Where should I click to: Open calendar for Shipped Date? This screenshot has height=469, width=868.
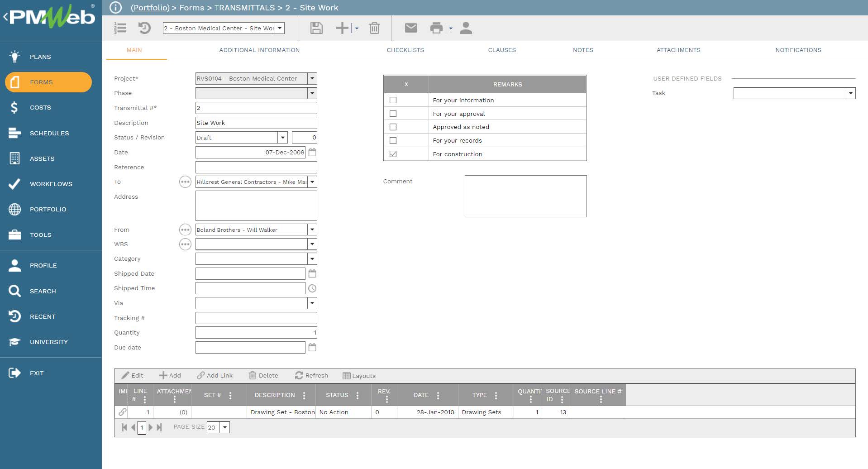pos(312,273)
